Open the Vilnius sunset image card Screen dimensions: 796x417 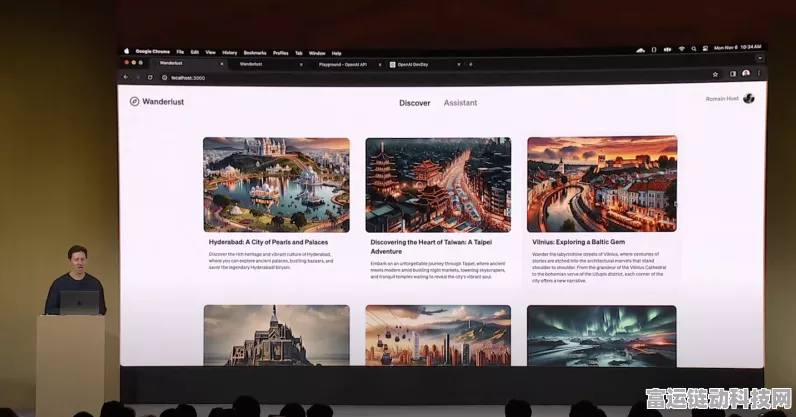(602, 184)
